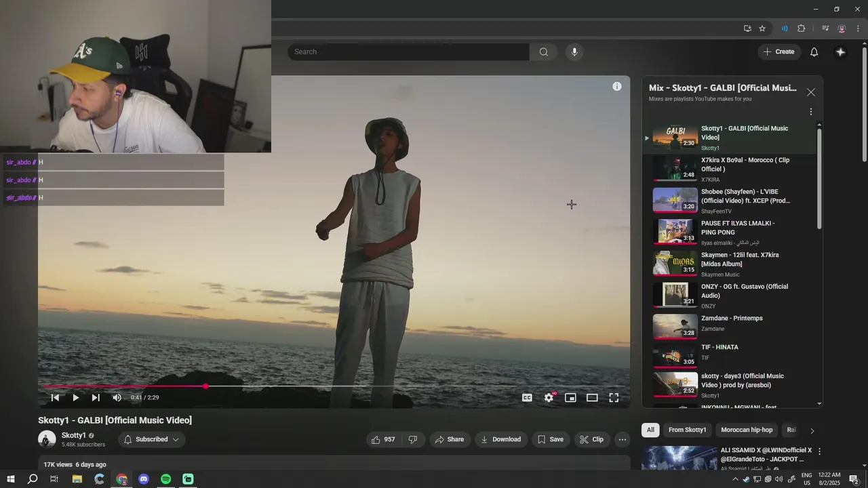The width and height of the screenshot is (868, 488).
Task: Save video to a playlist
Action: pyautogui.click(x=550, y=439)
